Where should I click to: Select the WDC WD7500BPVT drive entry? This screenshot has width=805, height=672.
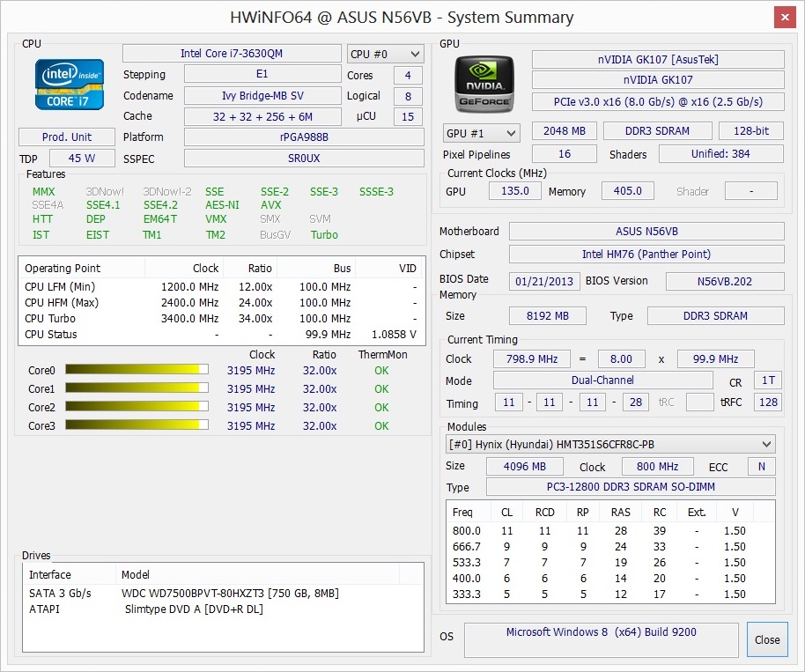tap(224, 594)
